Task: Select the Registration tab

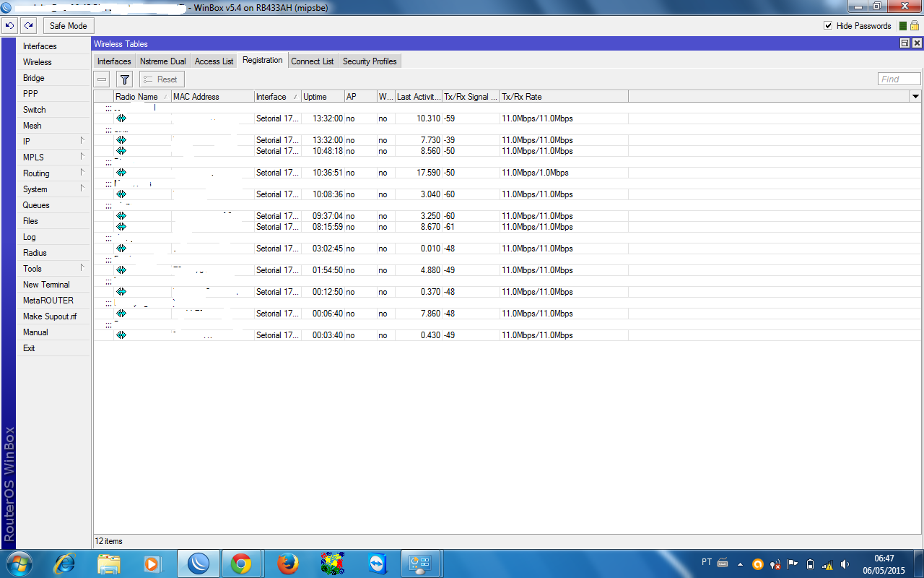Action: 263,60
